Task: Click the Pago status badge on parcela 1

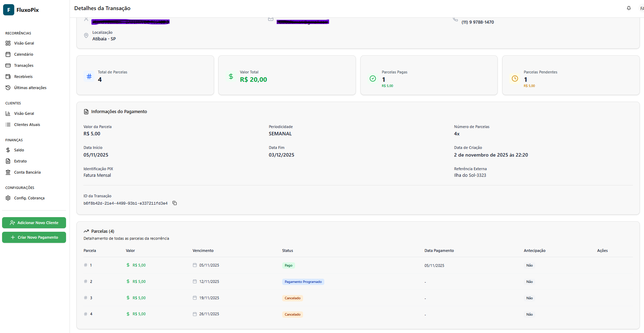Action: (x=288, y=265)
